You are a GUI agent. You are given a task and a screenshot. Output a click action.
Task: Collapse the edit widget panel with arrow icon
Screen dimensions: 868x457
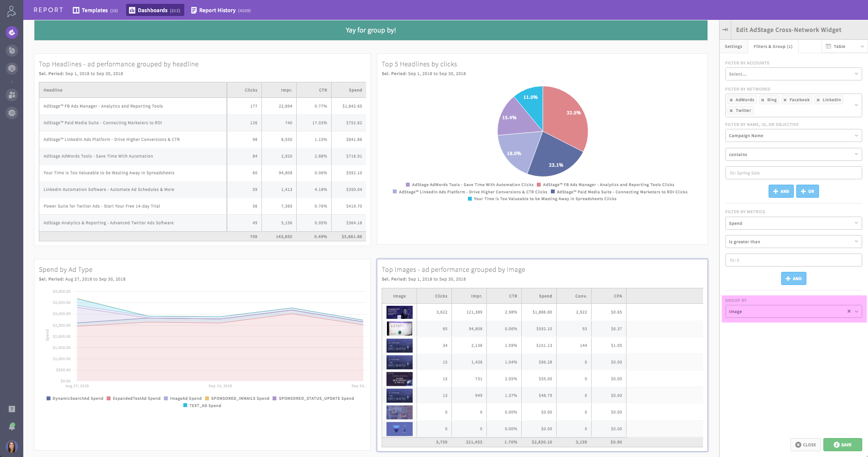[725, 30]
